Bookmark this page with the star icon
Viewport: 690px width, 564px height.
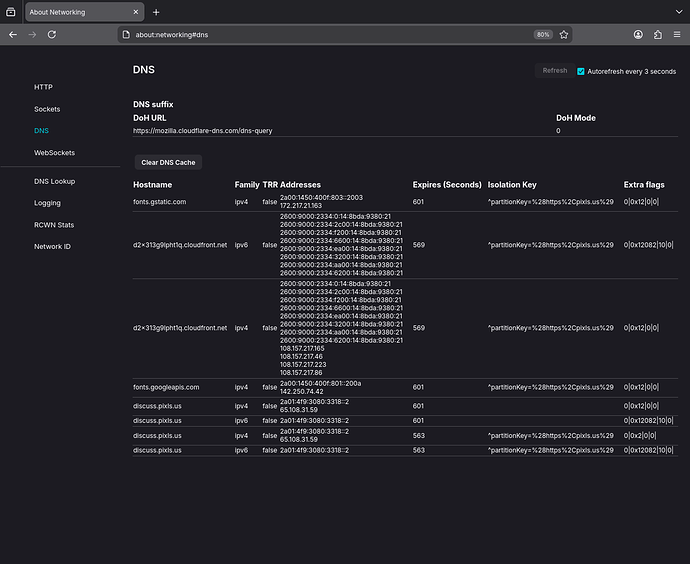click(564, 34)
